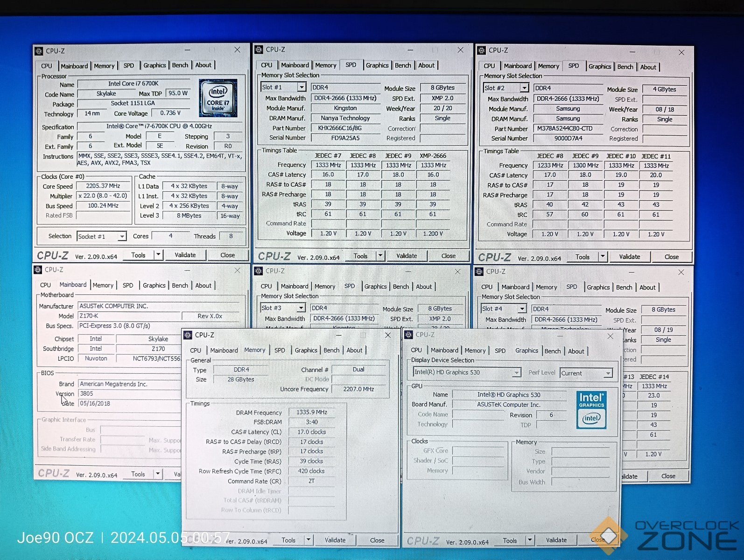Open Bench tab in processor window
744x560 pixels.
pos(180,65)
